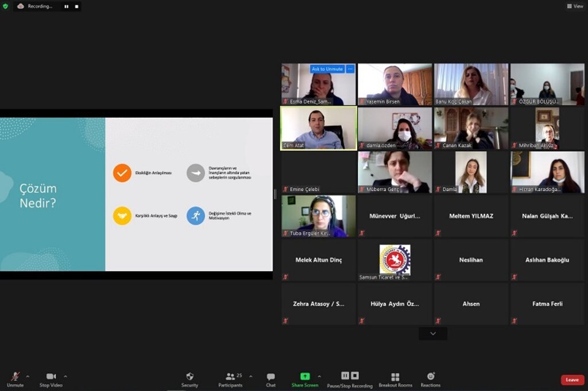Expand video options arrow beside Stop Video
Image resolution: width=588 pixels, height=391 pixels.
tap(65, 377)
